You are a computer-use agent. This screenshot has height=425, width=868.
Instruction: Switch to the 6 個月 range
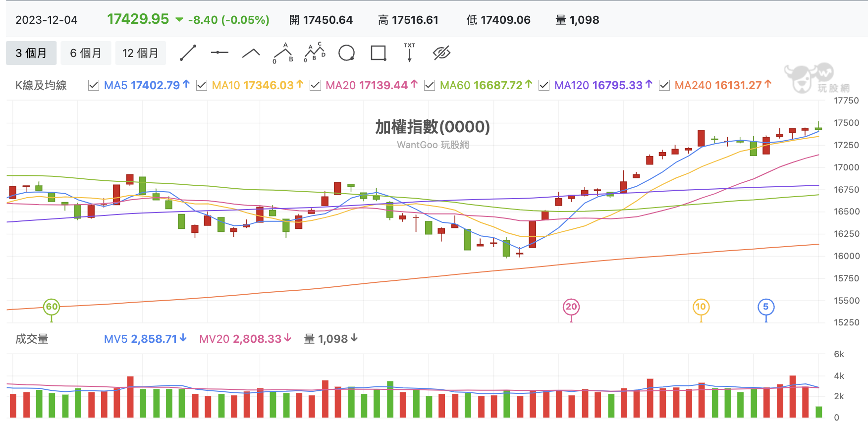(x=86, y=53)
